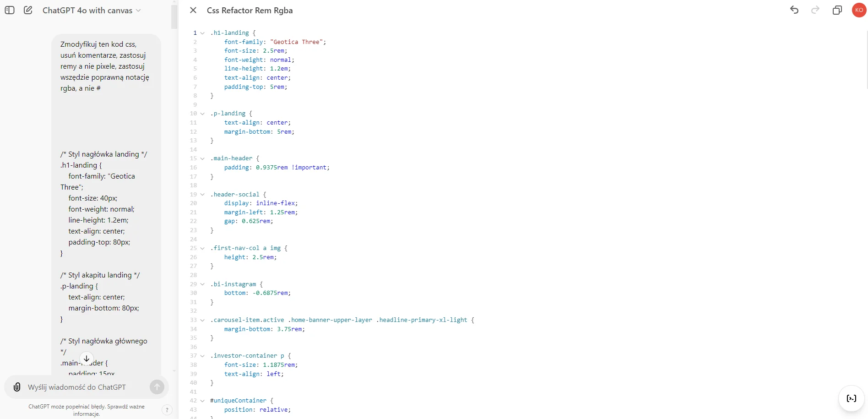Collapse the .carousel-item.active rule at line 33
This screenshot has width=868, height=419.
(202, 320)
